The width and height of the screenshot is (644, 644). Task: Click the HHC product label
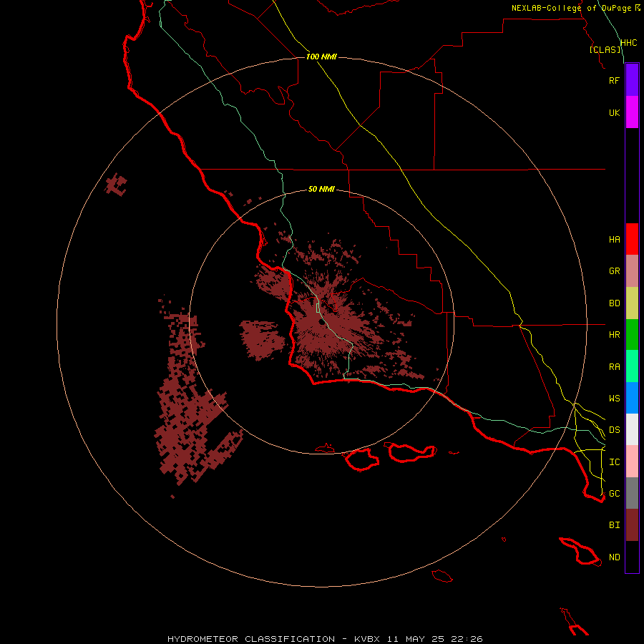[628, 43]
